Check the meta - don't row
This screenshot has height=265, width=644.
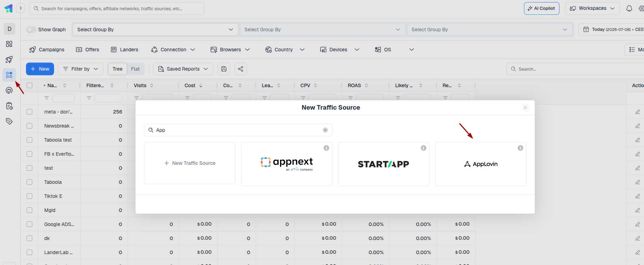(x=29, y=112)
